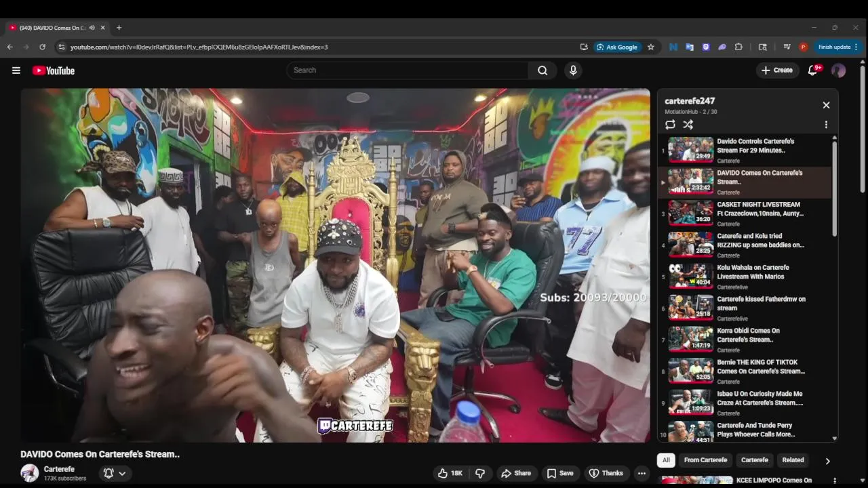Open the playlist three-dot options menu

click(826, 125)
